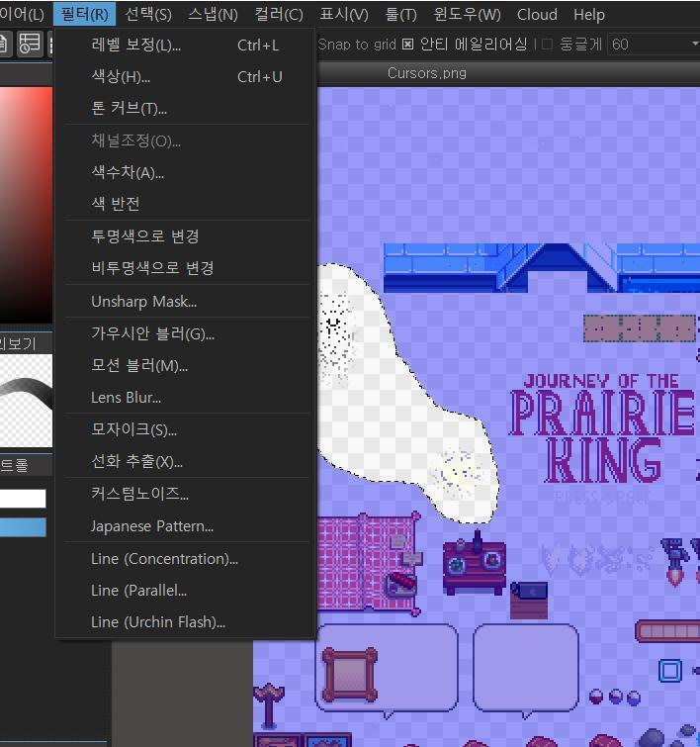Click the Snap to grid label
Screen dimensions: 700x747
coord(357,45)
